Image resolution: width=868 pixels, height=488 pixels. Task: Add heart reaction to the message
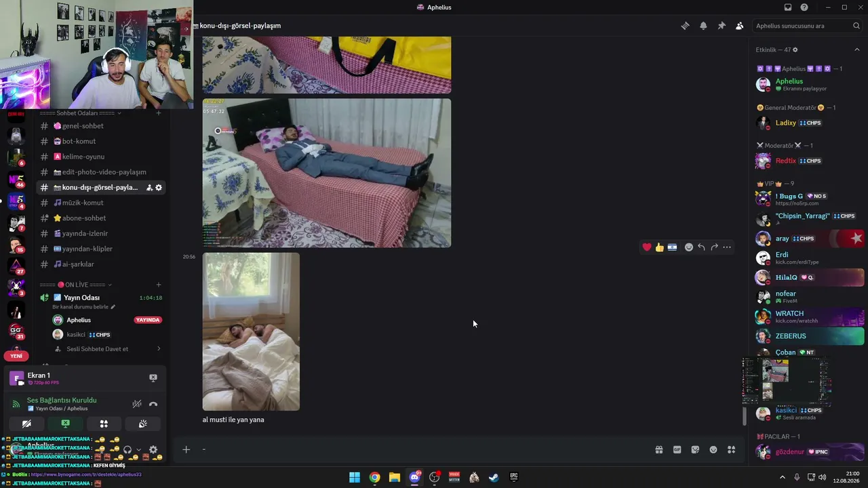(x=647, y=247)
